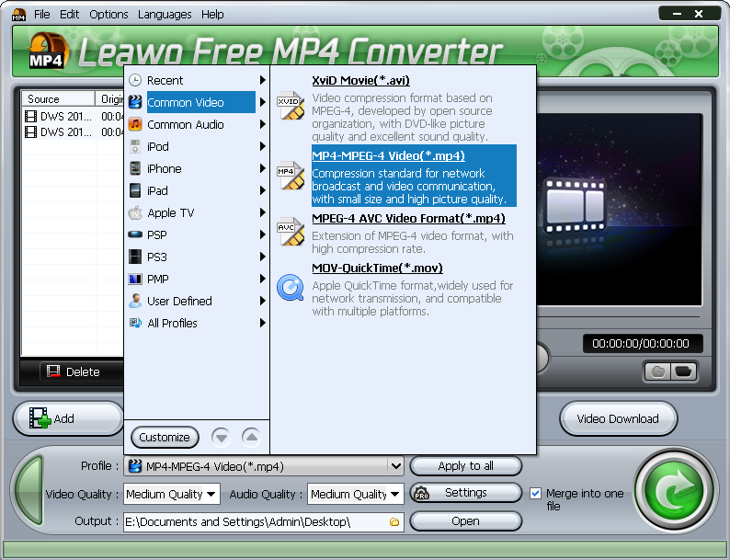Click the Add video button

67,418
